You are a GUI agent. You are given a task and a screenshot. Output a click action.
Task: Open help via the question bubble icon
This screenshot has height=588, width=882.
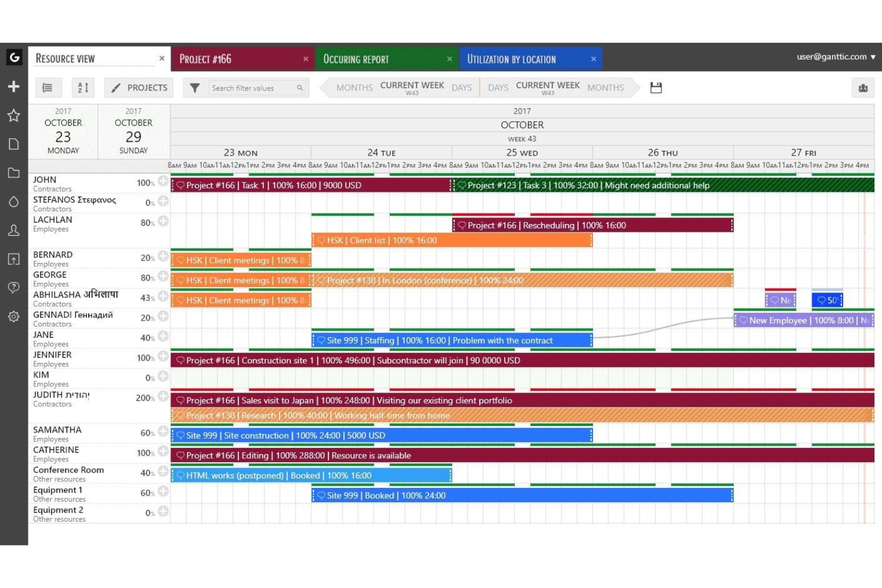(x=14, y=288)
